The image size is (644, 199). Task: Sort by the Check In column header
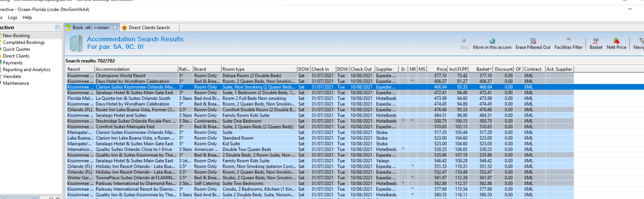point(323,69)
